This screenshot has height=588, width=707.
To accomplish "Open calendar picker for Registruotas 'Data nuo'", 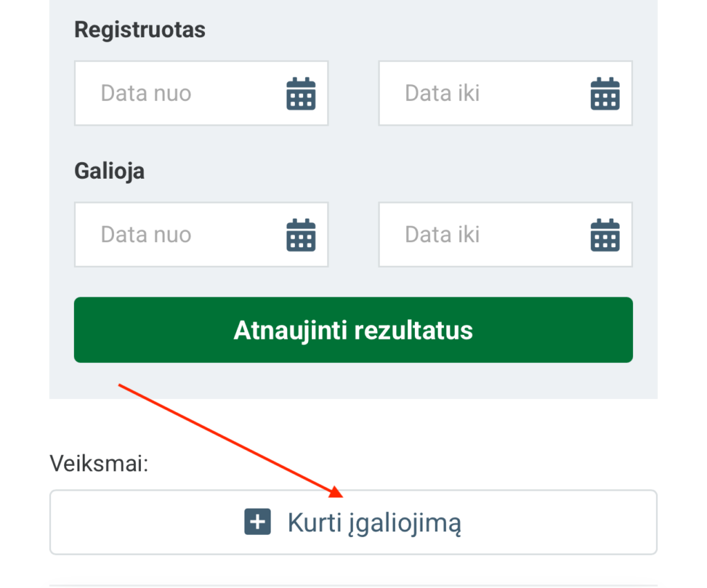I will [301, 94].
